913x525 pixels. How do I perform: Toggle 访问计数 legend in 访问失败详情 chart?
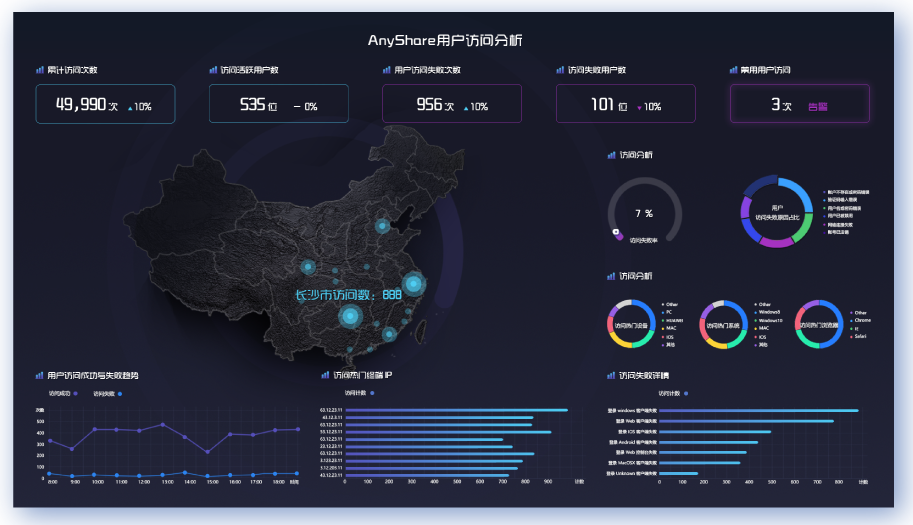(x=673, y=393)
